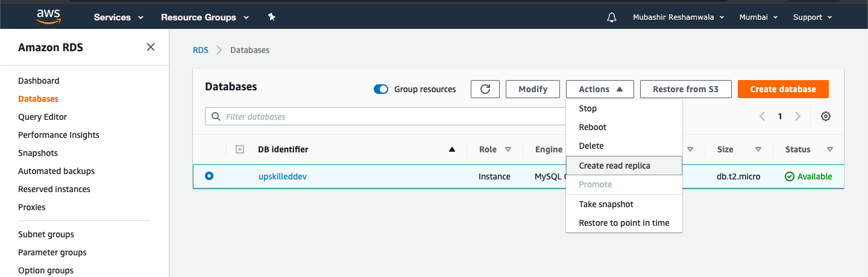Choose Delete from Actions menu

point(624,146)
